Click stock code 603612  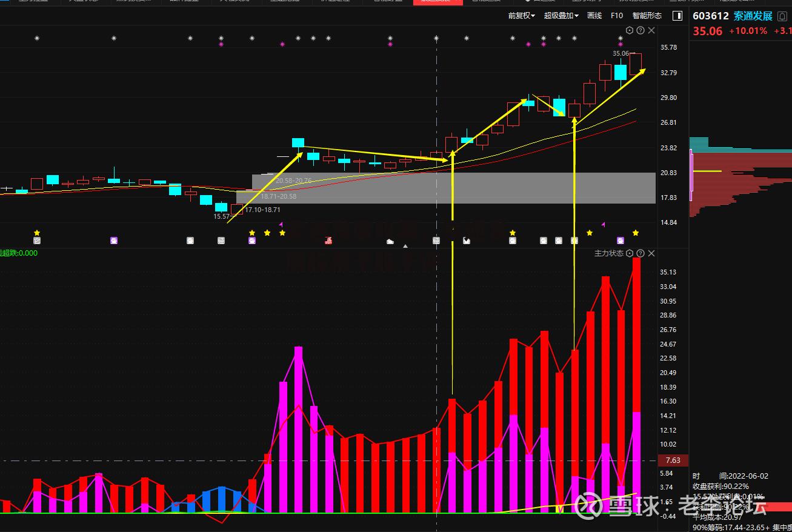point(711,16)
